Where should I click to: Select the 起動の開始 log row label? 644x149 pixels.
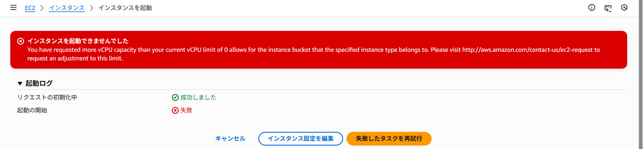pyautogui.click(x=32, y=110)
